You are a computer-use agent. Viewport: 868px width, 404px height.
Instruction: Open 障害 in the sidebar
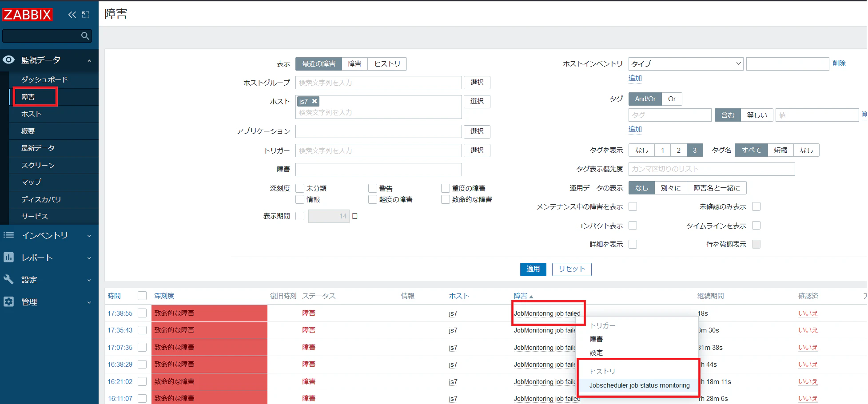[28, 97]
